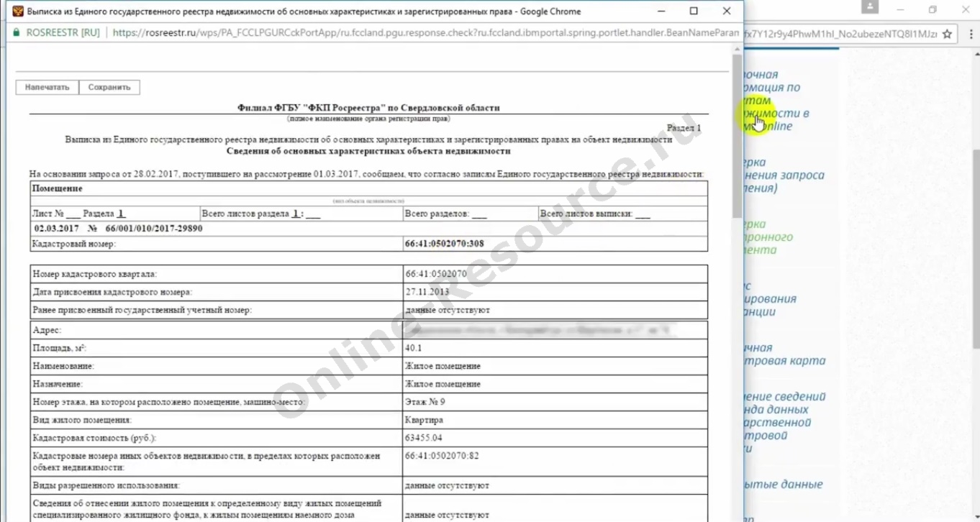
Task: Click the Rosreestr favicon in popup title bar
Action: pyautogui.click(x=17, y=12)
